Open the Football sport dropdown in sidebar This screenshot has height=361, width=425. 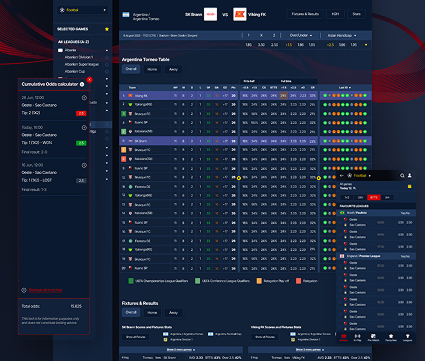[x=83, y=10]
